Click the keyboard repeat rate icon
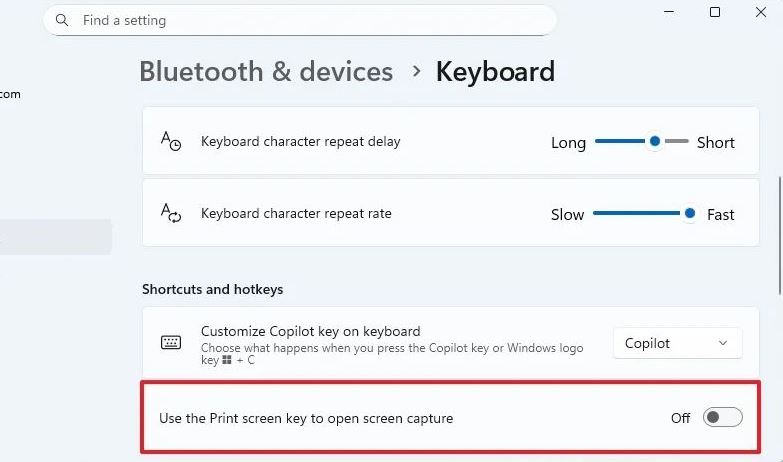 click(x=171, y=213)
